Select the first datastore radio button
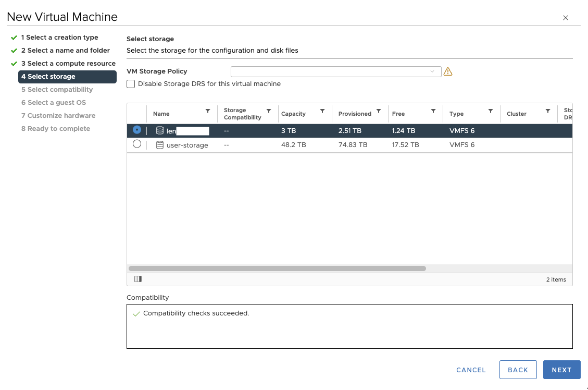This screenshot has height=390, width=588. 137,130
